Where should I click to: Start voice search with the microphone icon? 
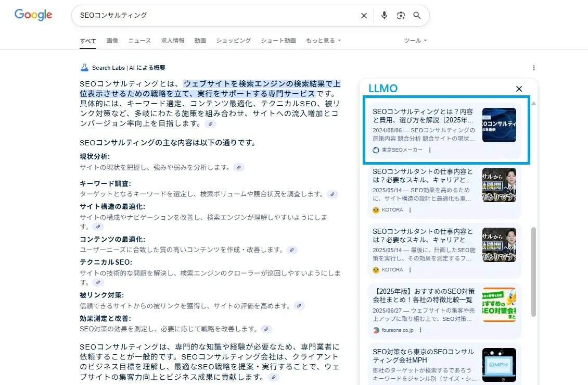[384, 16]
